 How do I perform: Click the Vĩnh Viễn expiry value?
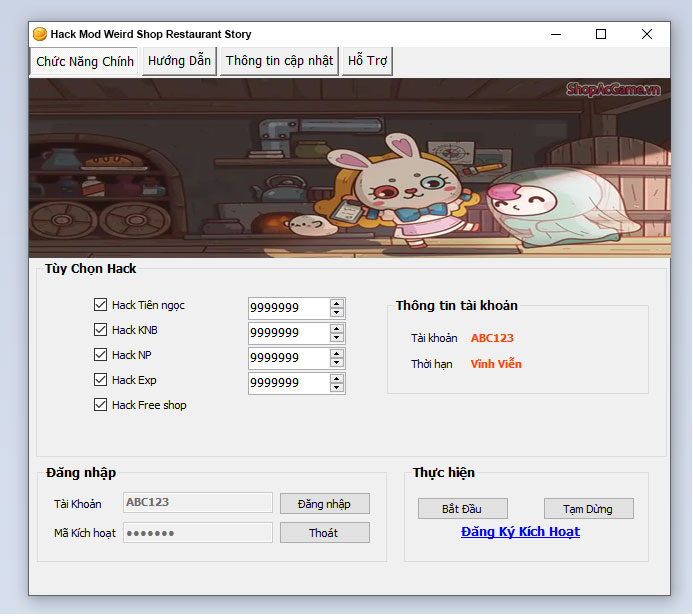tap(496, 364)
